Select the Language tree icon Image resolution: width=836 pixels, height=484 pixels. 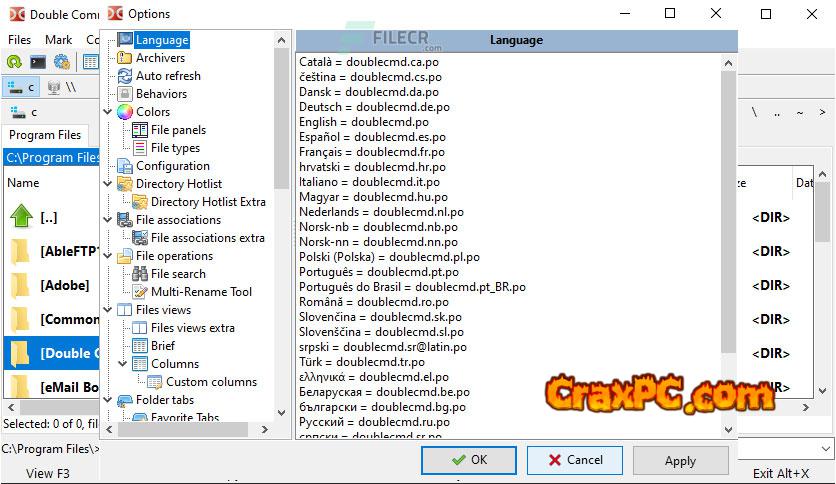(125, 39)
